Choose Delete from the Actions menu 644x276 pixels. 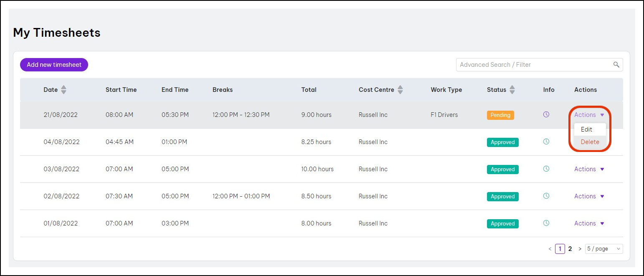point(590,142)
